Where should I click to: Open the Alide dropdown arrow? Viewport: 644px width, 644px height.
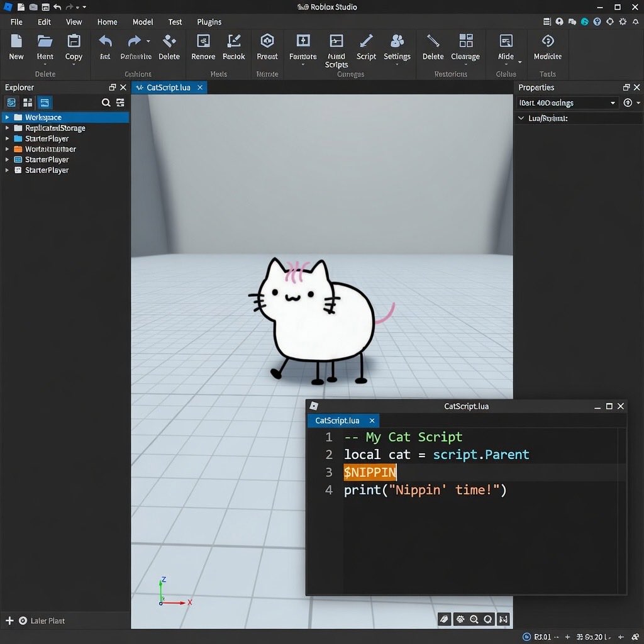pyautogui.click(x=520, y=62)
